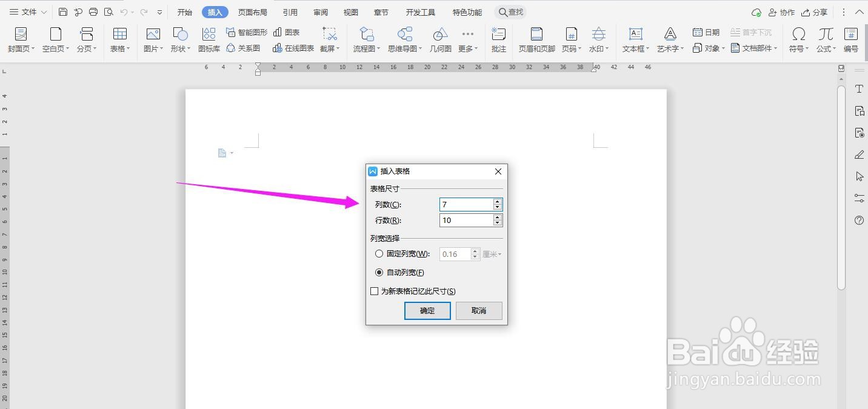This screenshot has height=409, width=868.
Task: Insert a blank page (空白页)
Action: pyautogui.click(x=56, y=40)
